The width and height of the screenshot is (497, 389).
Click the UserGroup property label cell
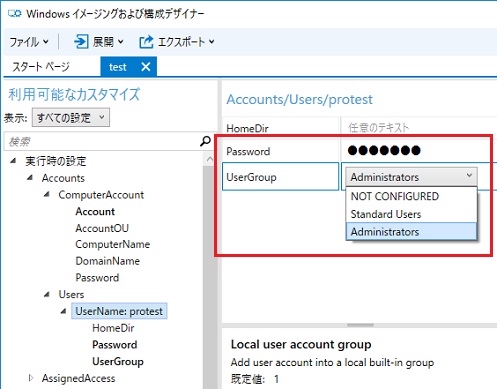pyautogui.click(x=280, y=177)
